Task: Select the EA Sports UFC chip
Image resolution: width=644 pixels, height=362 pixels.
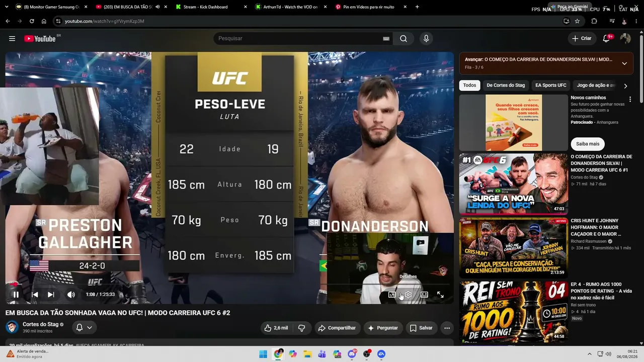Action: click(551, 85)
